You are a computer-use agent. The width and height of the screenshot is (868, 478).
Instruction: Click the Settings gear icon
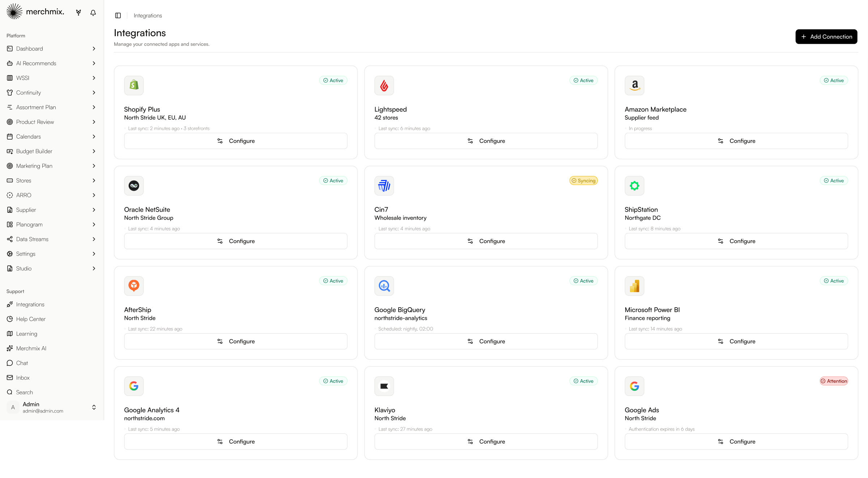click(x=10, y=254)
